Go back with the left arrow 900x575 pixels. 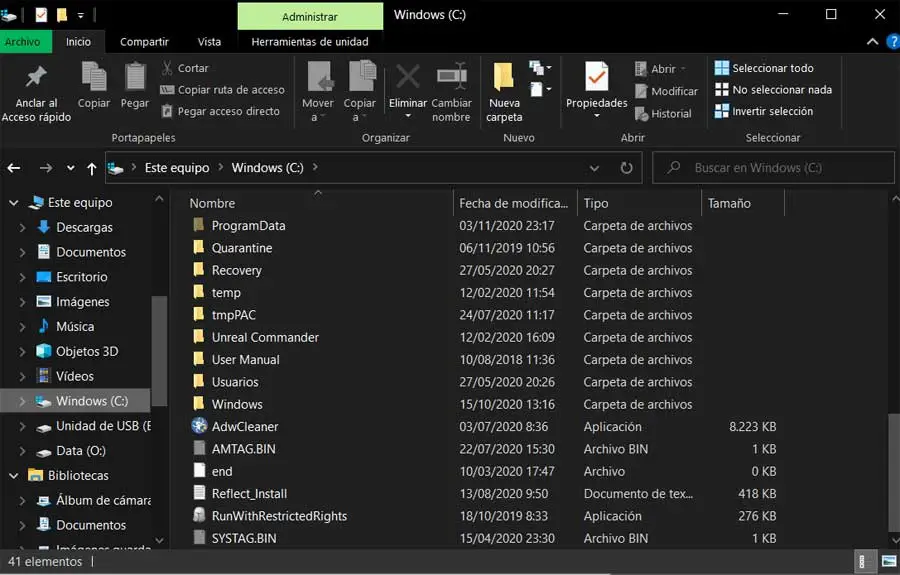[x=14, y=168]
